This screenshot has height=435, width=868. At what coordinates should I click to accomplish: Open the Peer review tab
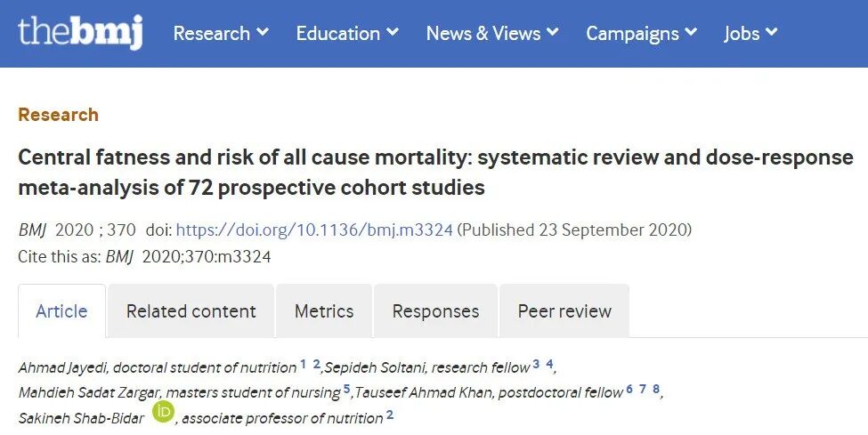pos(564,311)
